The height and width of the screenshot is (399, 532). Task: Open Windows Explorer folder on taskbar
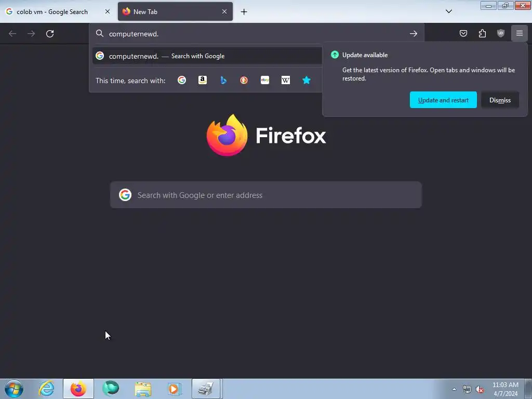point(143,389)
